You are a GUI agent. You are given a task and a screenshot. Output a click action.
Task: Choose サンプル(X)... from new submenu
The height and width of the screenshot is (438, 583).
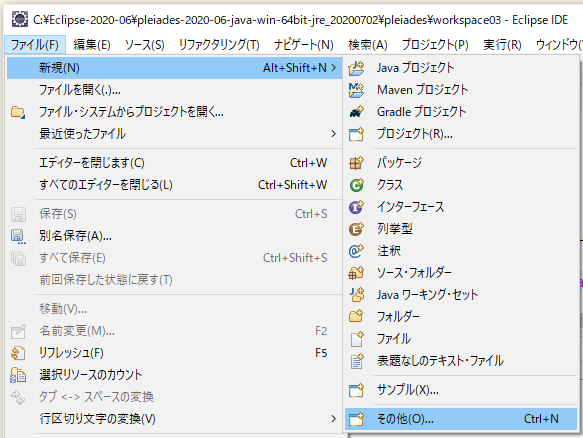coord(461,390)
